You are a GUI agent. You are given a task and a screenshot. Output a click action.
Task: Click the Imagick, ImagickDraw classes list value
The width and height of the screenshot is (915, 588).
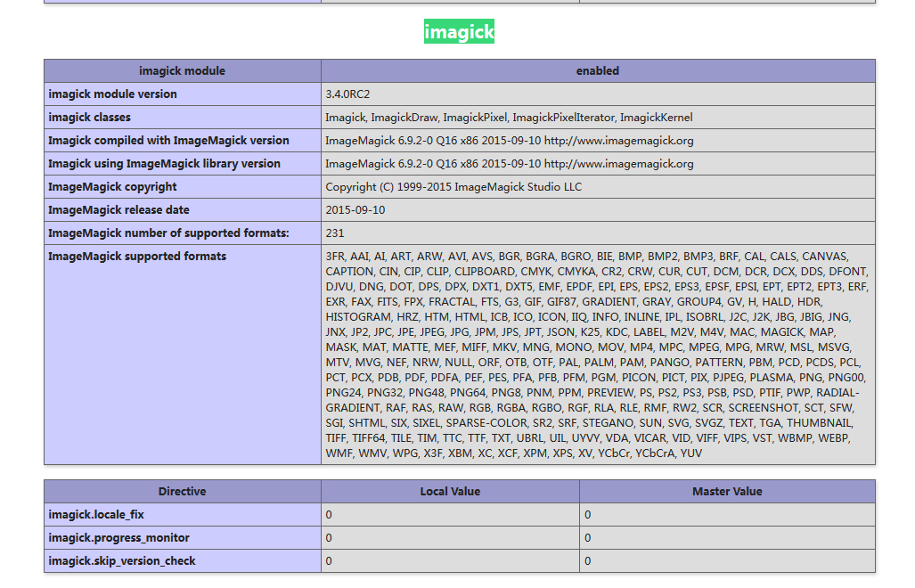coord(598,118)
